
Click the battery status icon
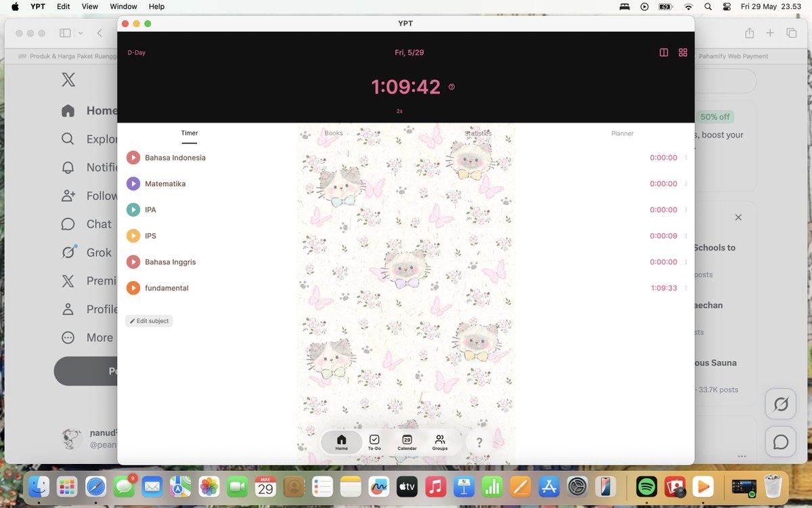click(665, 6)
